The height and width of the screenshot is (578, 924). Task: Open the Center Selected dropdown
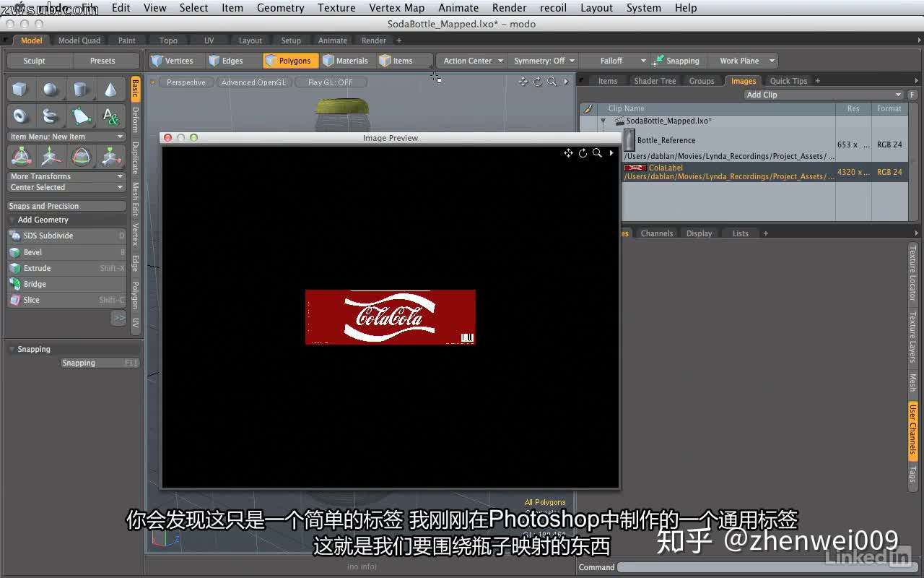[x=66, y=187]
